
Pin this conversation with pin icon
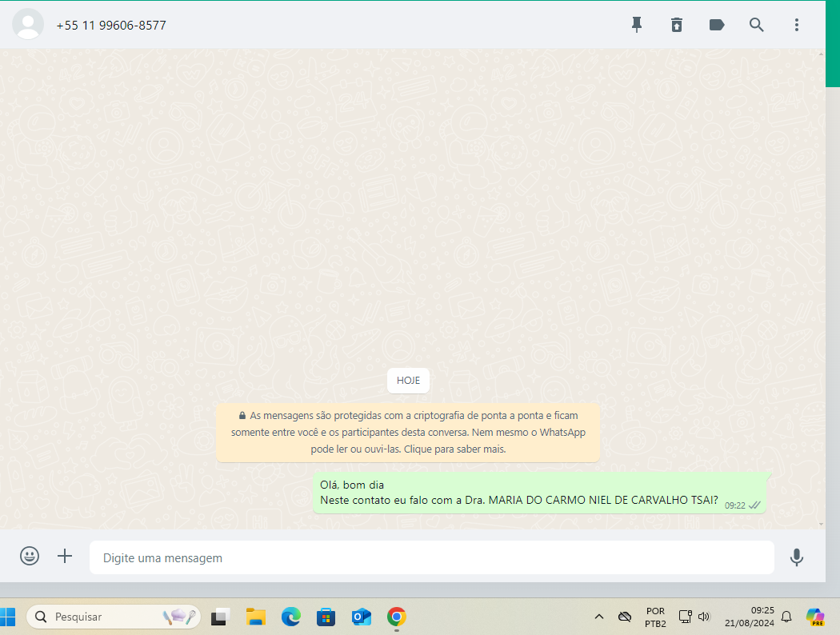637,25
